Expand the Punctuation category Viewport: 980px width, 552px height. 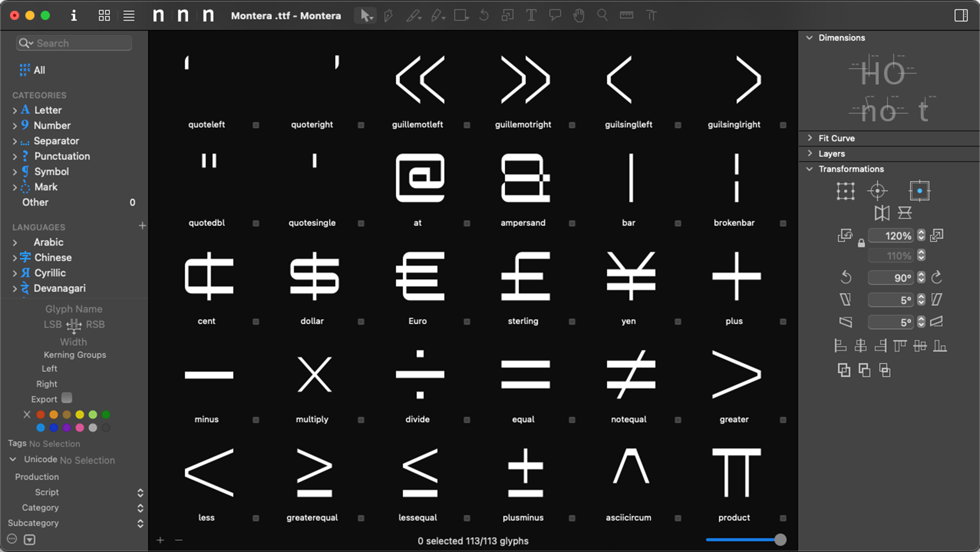tap(15, 157)
